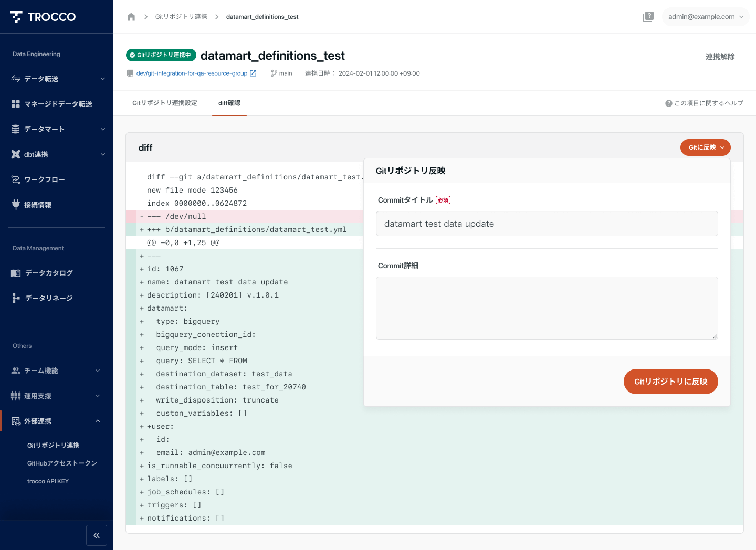Click the ワークフロー sidebar icon

(x=16, y=179)
